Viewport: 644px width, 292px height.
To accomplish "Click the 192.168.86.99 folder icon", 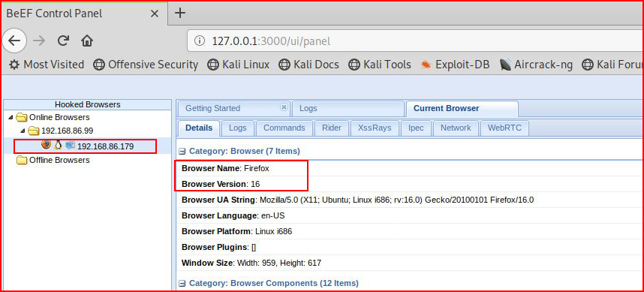I will 34,131.
